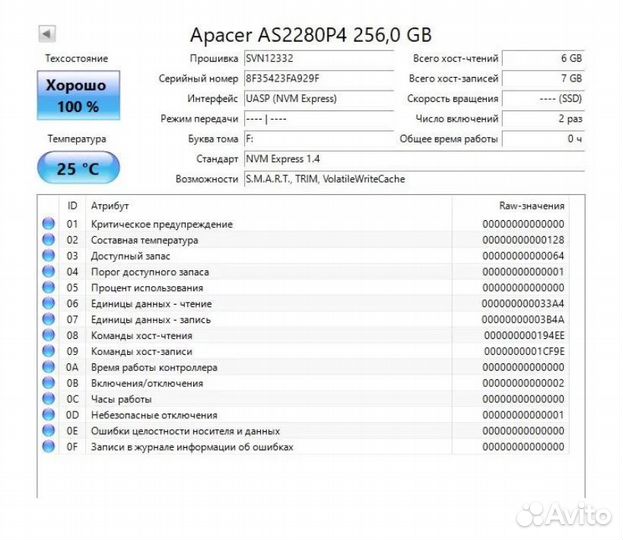Screen dimensions: 623x540
Task: Click the Температура label
Action: (77, 139)
